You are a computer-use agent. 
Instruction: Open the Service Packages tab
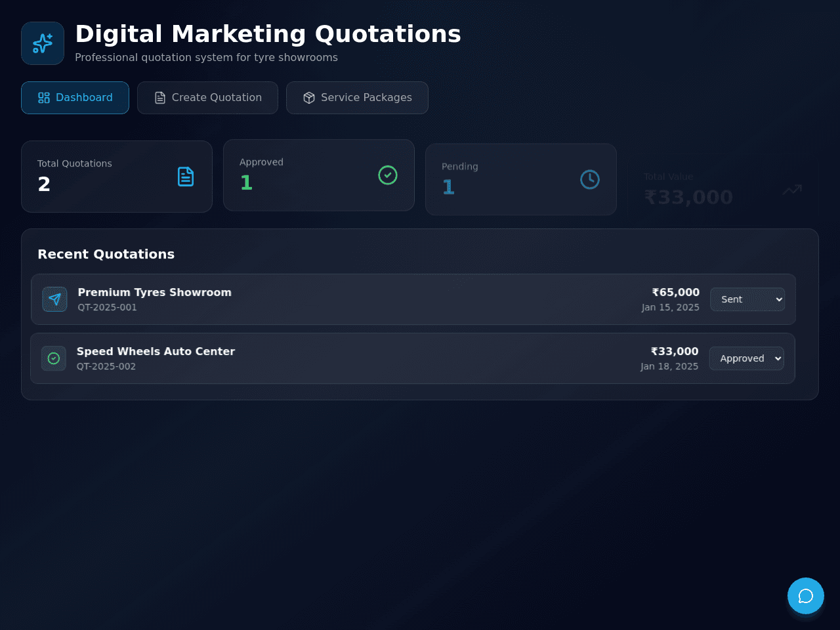[x=357, y=98]
